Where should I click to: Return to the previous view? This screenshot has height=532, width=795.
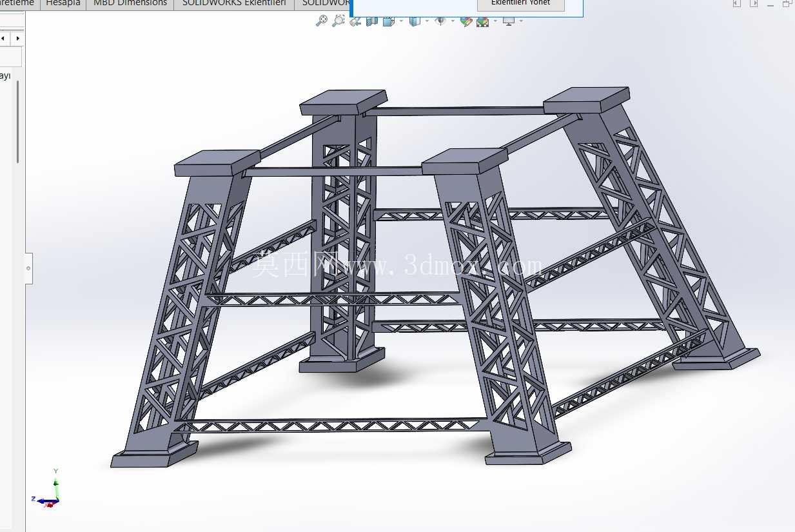(x=355, y=21)
